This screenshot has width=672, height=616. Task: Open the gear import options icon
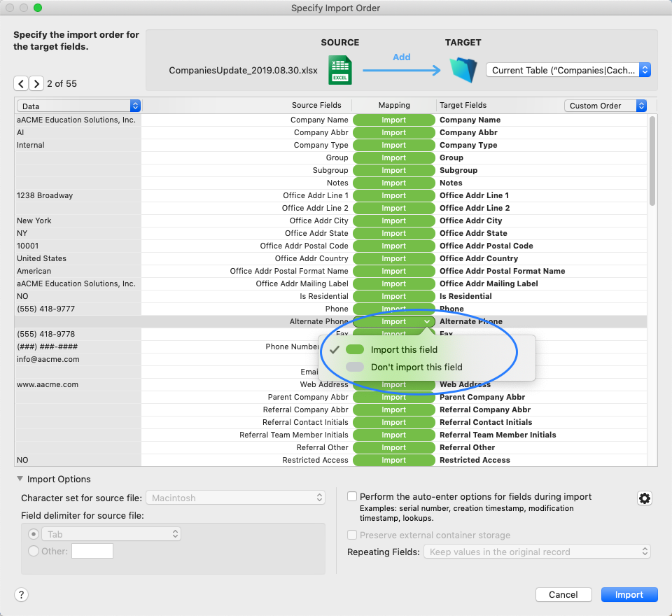(x=645, y=498)
